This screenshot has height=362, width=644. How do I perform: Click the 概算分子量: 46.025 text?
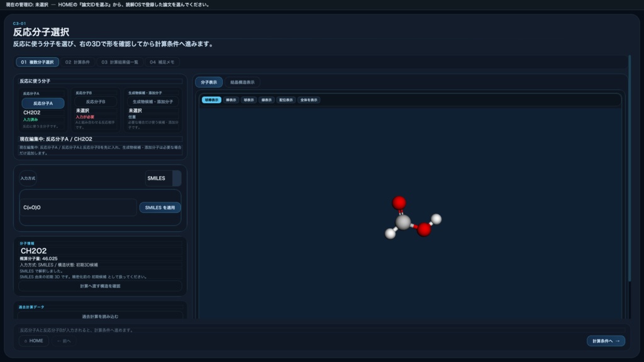pos(38,258)
